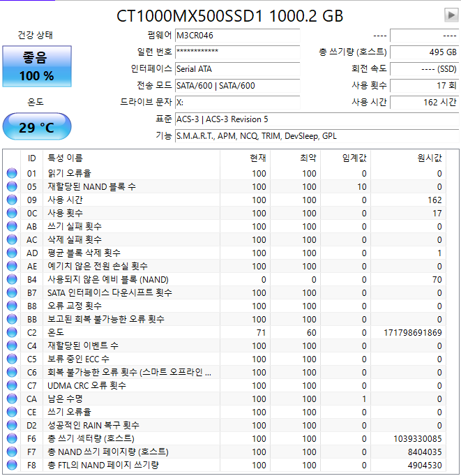Click status icon for 01 읽기 오류율
The height and width of the screenshot is (476, 461).
pos(12,173)
